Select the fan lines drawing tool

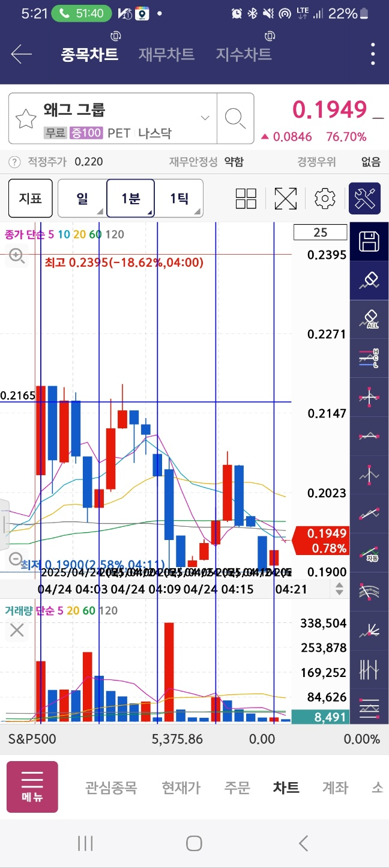click(x=369, y=630)
